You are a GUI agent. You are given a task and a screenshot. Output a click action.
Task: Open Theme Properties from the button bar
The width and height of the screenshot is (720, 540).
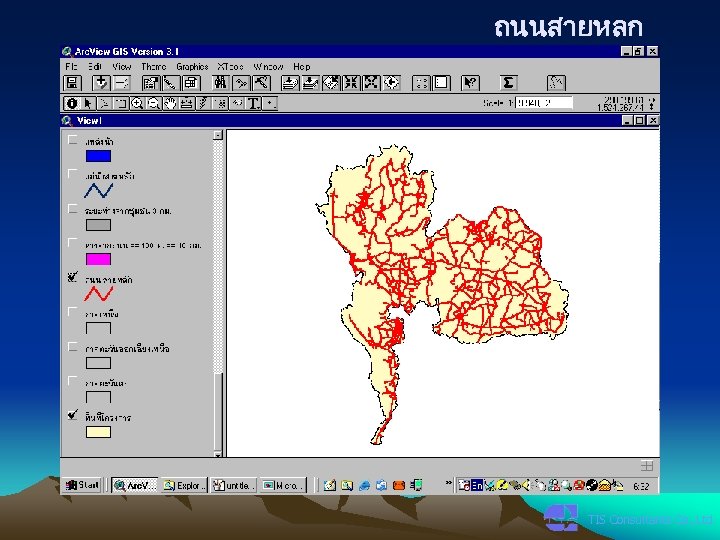[151, 83]
